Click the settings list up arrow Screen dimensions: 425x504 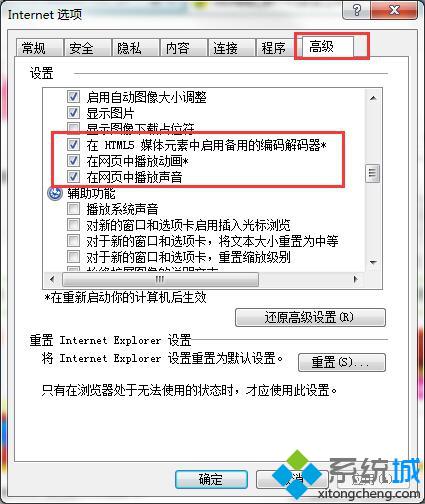373,98
